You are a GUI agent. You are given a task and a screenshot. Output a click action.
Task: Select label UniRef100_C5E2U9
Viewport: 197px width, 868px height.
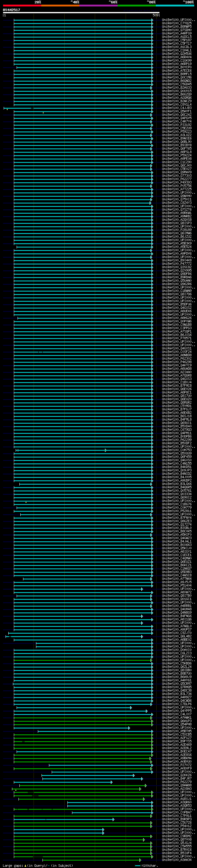(177, 128)
